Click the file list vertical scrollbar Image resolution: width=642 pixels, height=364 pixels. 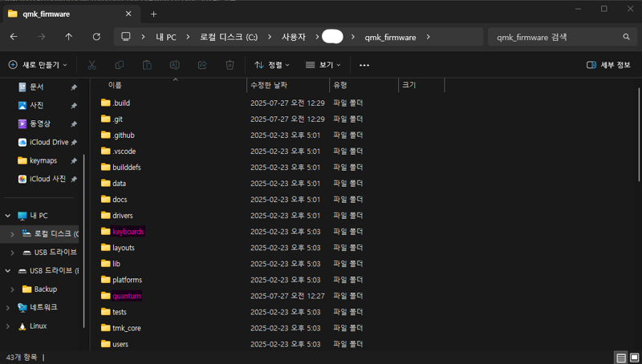(x=639, y=135)
